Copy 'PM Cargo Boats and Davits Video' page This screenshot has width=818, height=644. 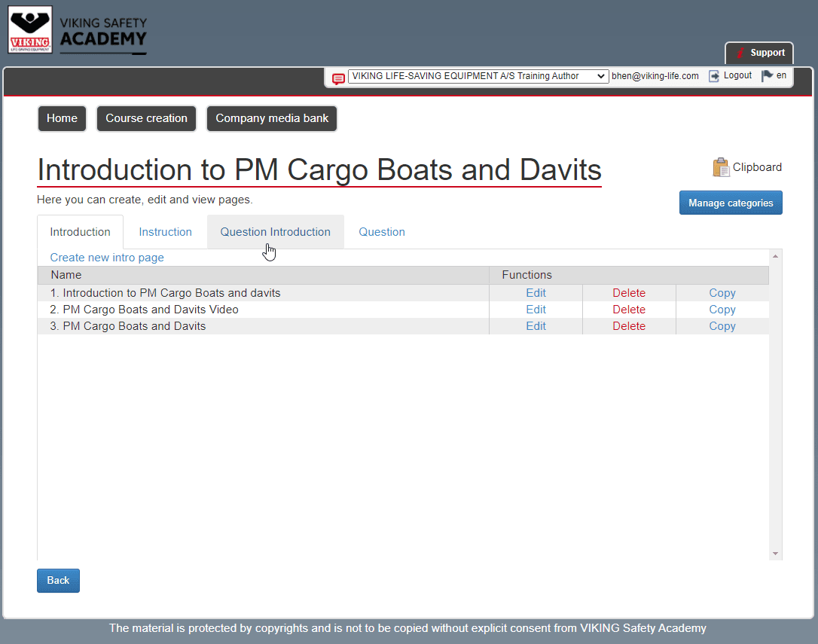[x=722, y=310]
